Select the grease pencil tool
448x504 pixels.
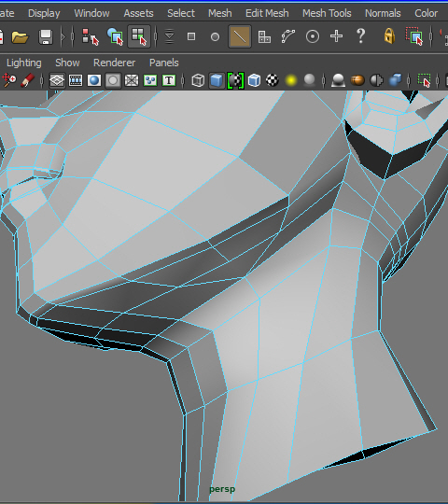(28, 80)
